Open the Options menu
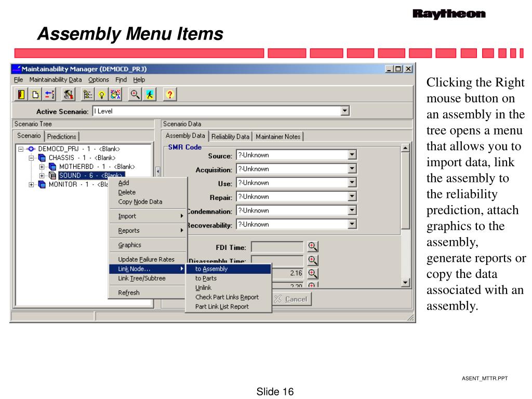The width and height of the screenshot is (532, 399). [98, 79]
